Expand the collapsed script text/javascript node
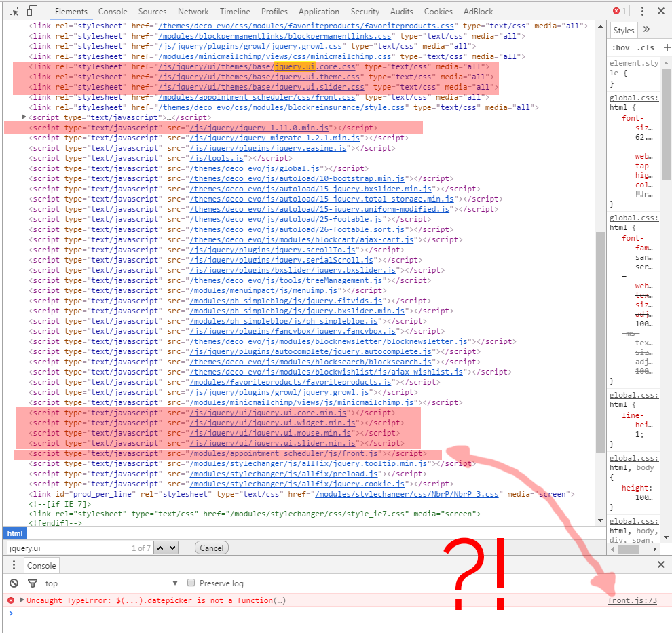Viewport: 672px width, 633px height. 24,117
